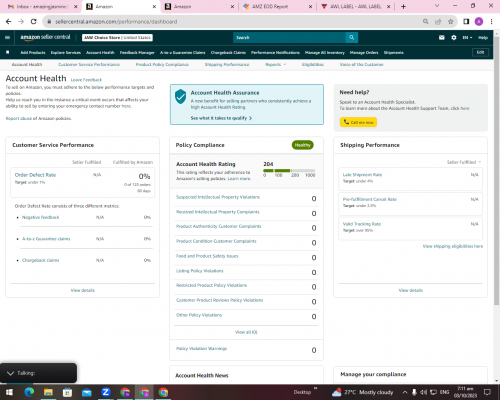Launch Microsoft Edge from the taskbar

29,392
